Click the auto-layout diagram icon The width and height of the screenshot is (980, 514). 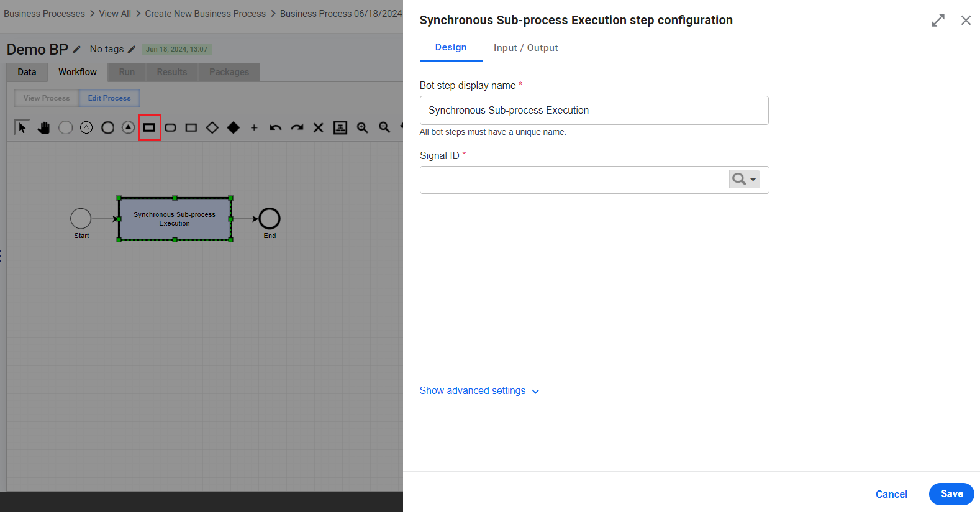coord(340,127)
